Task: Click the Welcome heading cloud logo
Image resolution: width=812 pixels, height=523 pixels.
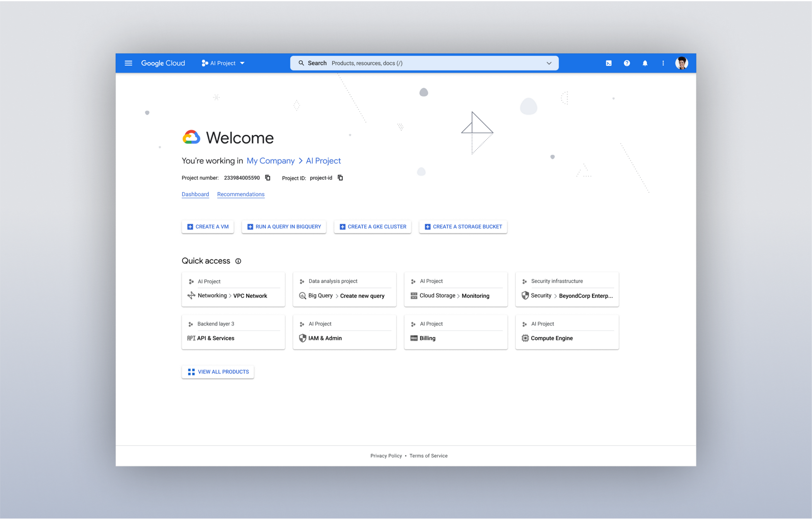Action: 191,137
